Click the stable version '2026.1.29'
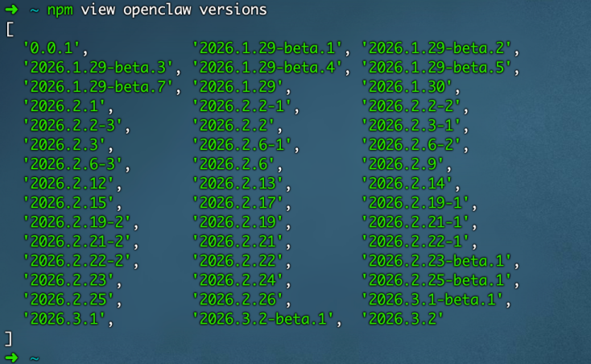This screenshot has height=364, width=591. point(238,87)
